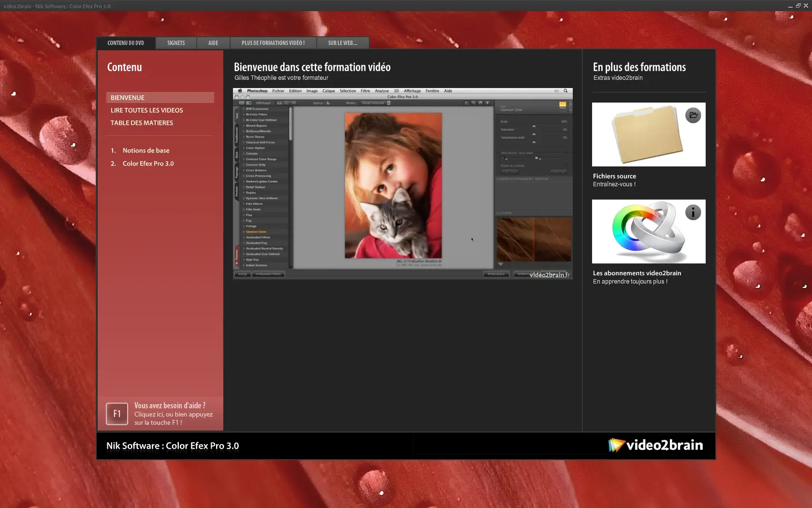Click the F1 help key icon
Image resolution: width=812 pixels, height=508 pixels.
117,414
